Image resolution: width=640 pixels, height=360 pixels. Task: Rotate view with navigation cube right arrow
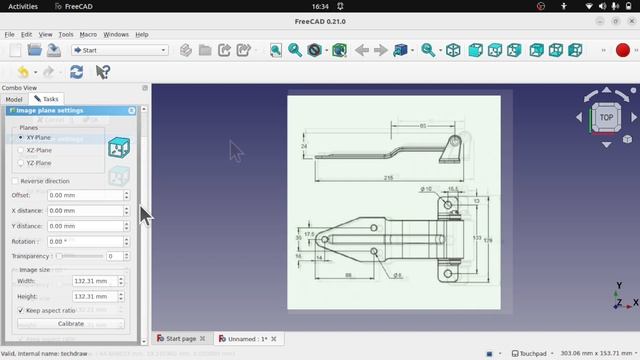tap(634, 117)
